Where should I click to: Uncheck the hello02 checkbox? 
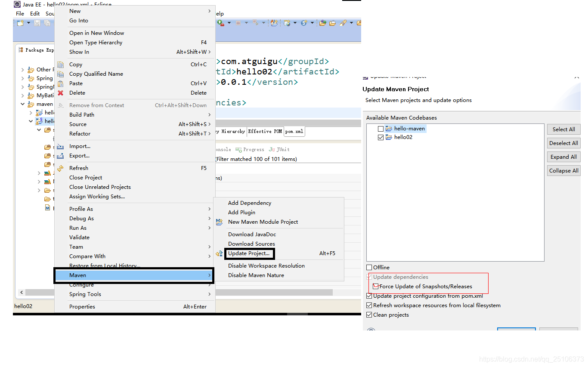click(x=381, y=137)
